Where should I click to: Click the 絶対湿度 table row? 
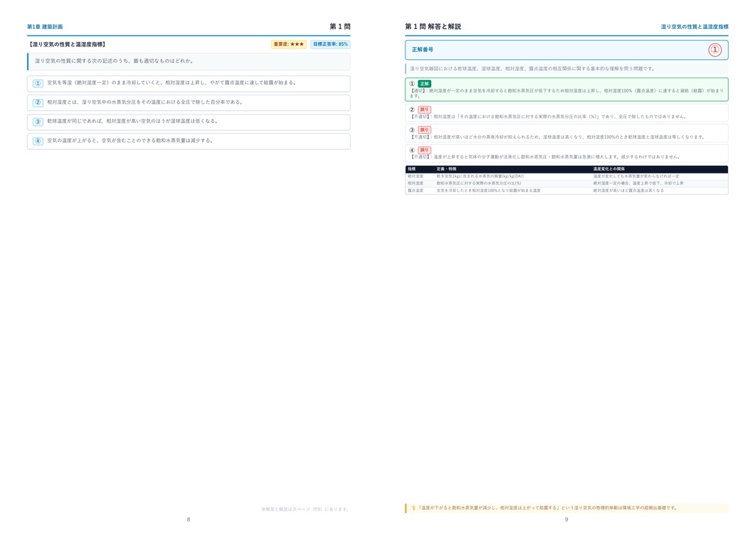click(x=566, y=176)
